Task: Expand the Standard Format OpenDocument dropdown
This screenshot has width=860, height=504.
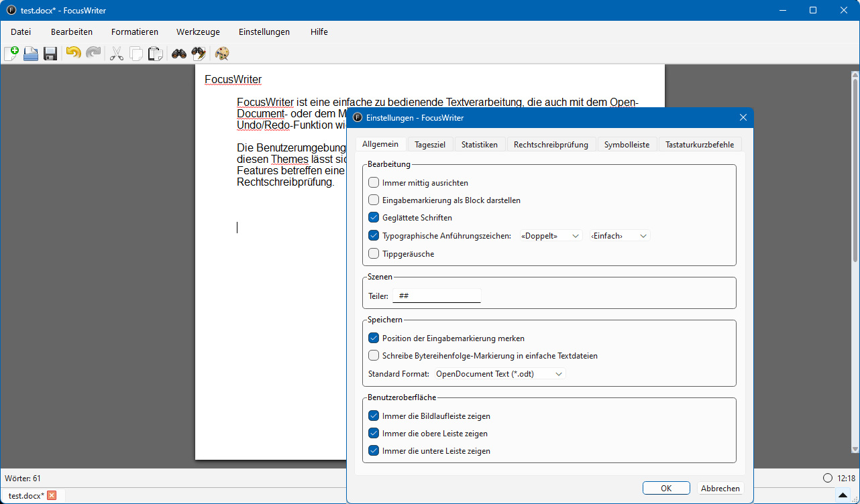Action: 500,374
